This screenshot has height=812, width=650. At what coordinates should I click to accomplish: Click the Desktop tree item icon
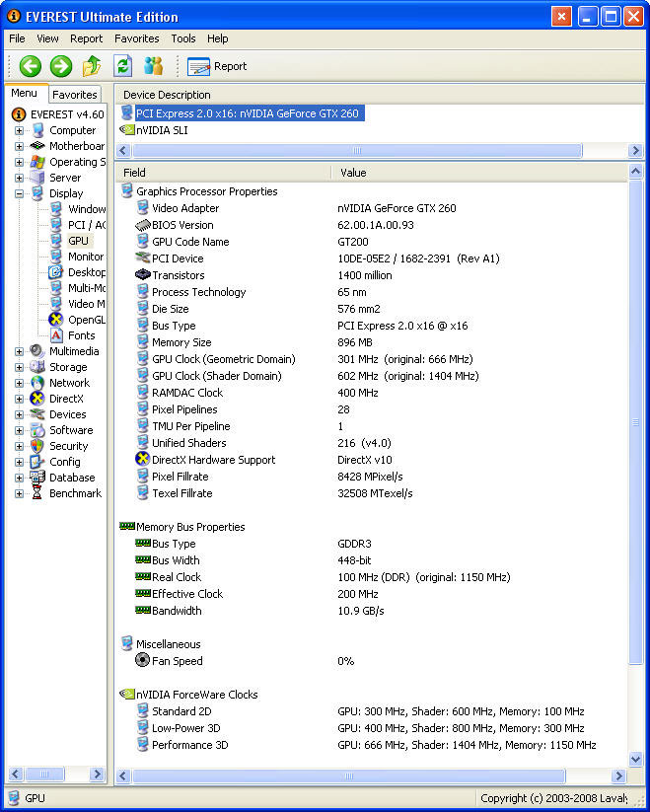[56, 272]
